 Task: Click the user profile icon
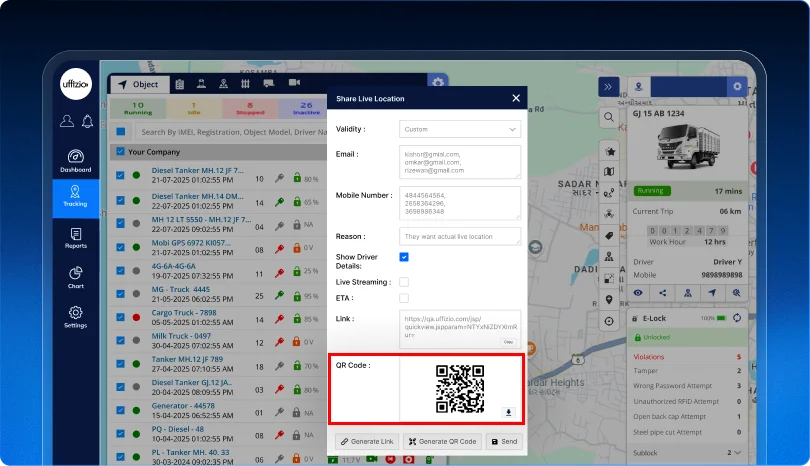click(67, 121)
